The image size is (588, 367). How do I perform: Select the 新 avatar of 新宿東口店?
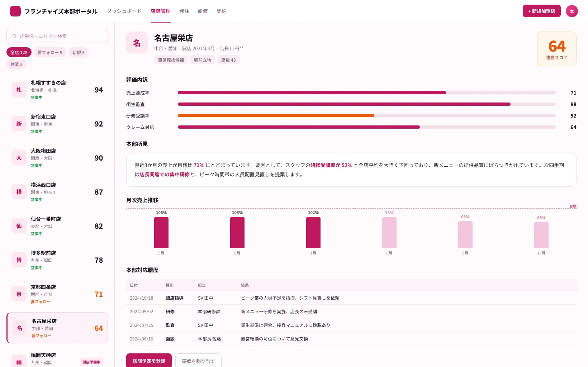[x=19, y=124]
